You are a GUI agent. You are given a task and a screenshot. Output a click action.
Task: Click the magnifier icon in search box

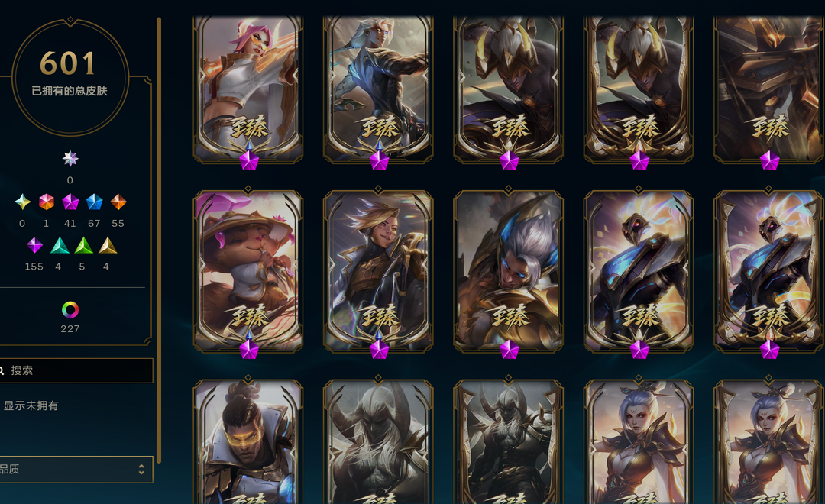pyautogui.click(x=2, y=370)
